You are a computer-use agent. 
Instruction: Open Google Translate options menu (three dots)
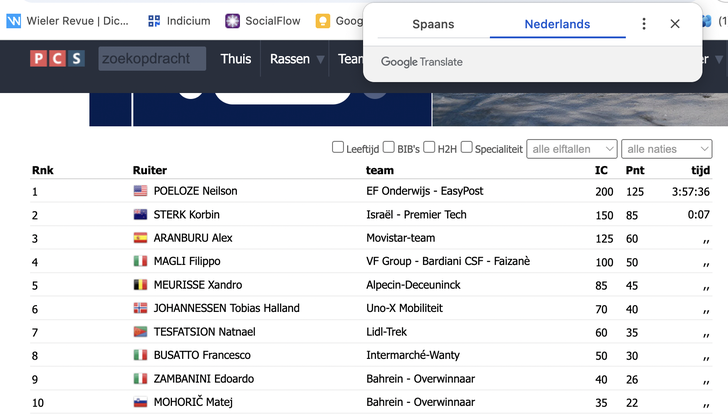pyautogui.click(x=644, y=24)
